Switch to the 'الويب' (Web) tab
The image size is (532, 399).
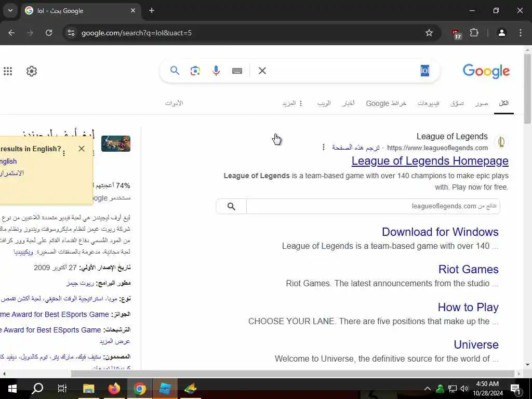tap(324, 103)
